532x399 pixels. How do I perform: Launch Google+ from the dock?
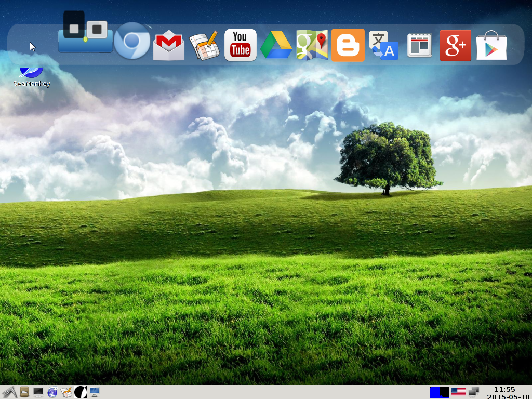click(455, 45)
